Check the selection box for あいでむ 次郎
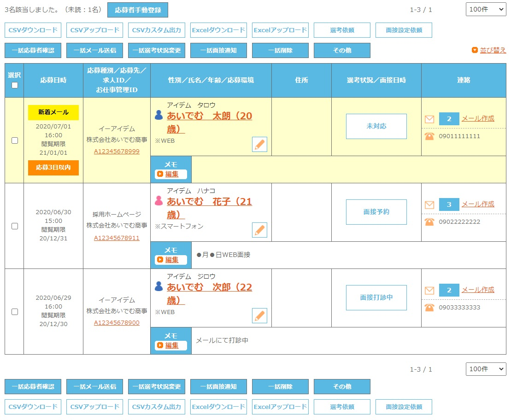This screenshot has height=420, width=511. pos(14,312)
